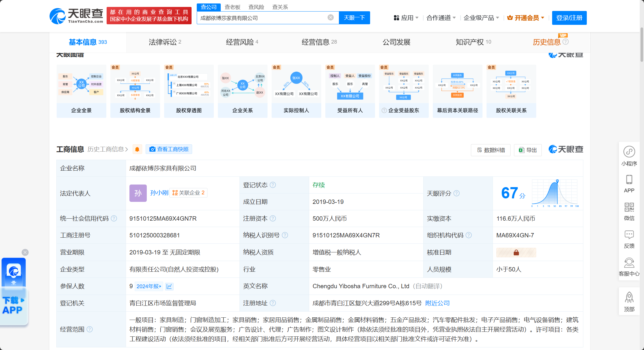Clear the search box with the X icon
This screenshot has width=644, height=350.
[331, 18]
